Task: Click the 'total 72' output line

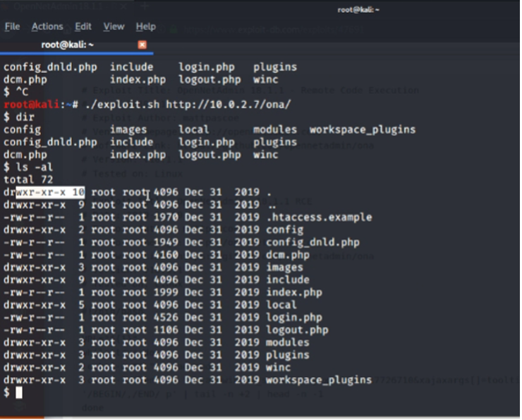Action: [x=28, y=180]
